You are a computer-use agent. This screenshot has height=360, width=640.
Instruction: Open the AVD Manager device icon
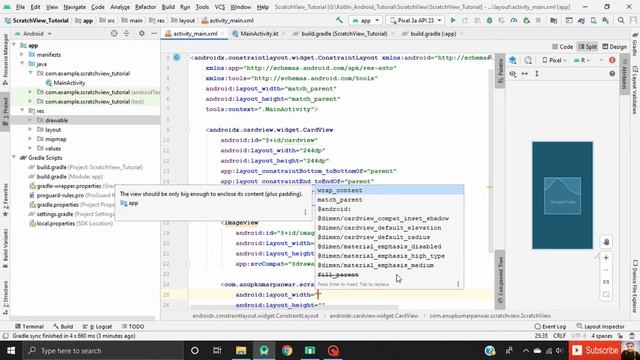tap(593, 20)
